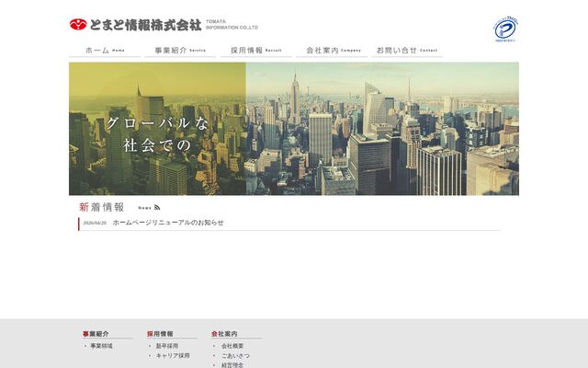Open the ホームページリニューアルのお知らせ news item
Image resolution: width=588 pixels, height=368 pixels.
[168, 223]
